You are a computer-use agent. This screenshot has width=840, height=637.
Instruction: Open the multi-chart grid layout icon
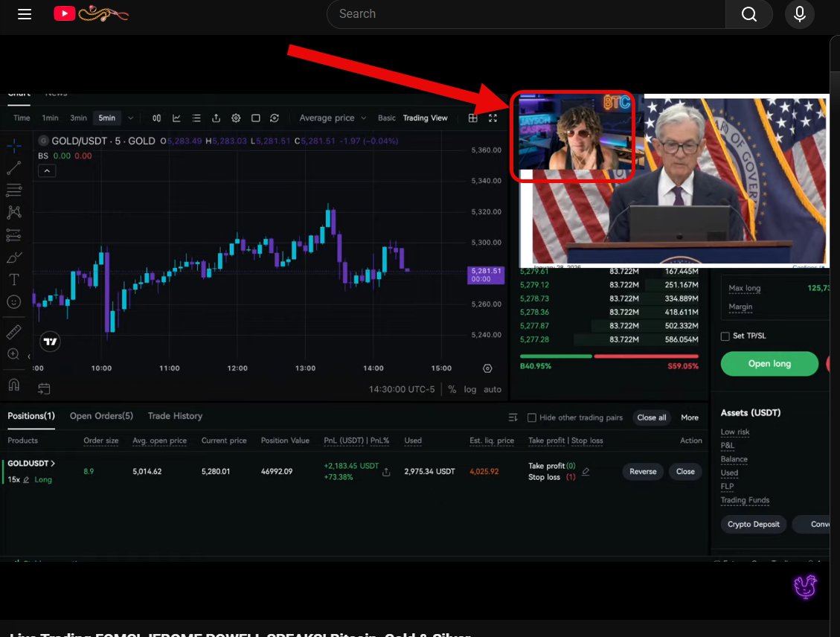(472, 118)
